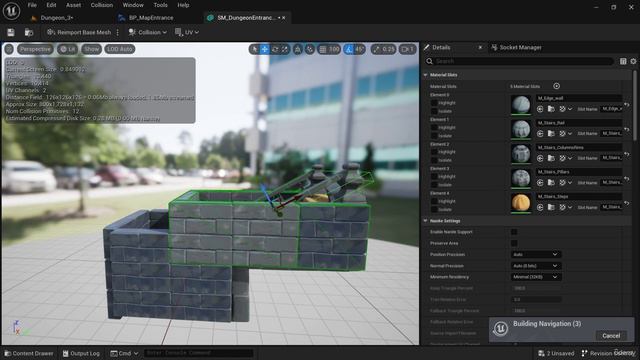
Task: Click Reimport Base Mesh button
Action: (x=79, y=32)
